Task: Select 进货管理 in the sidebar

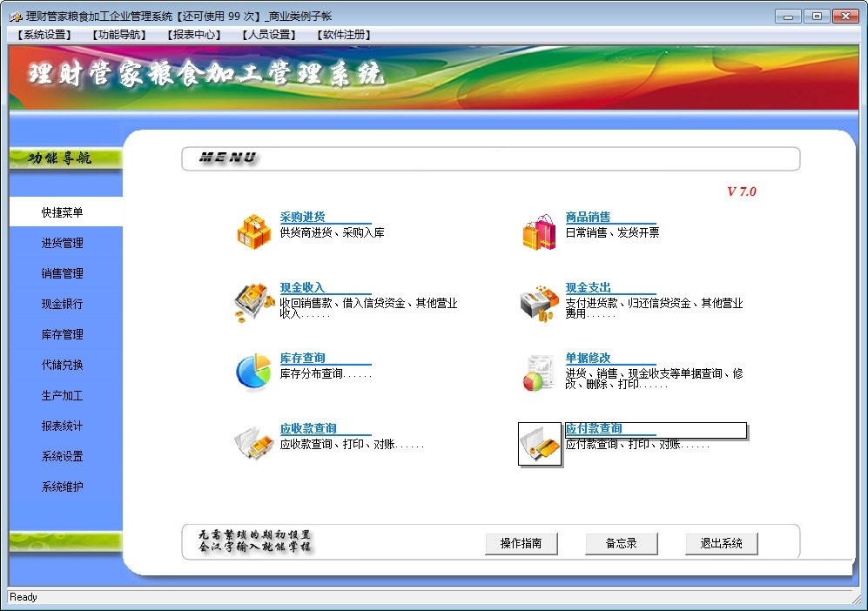Action: (x=62, y=243)
